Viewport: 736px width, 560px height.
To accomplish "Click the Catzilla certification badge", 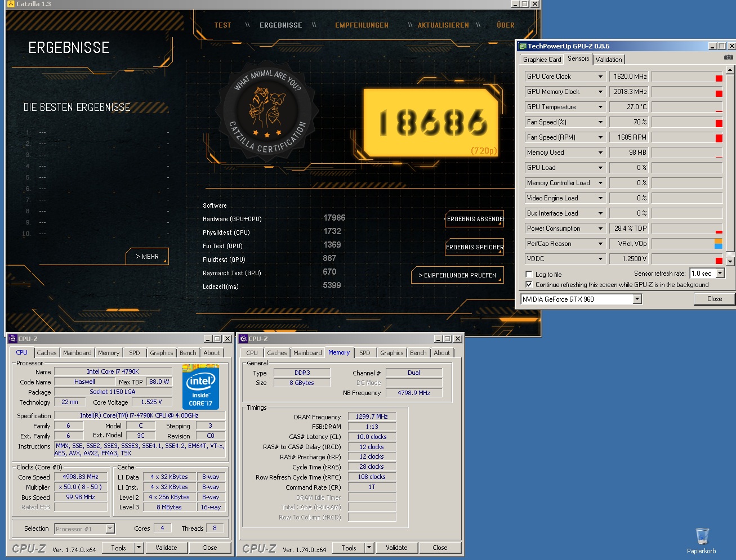I will click(x=268, y=112).
